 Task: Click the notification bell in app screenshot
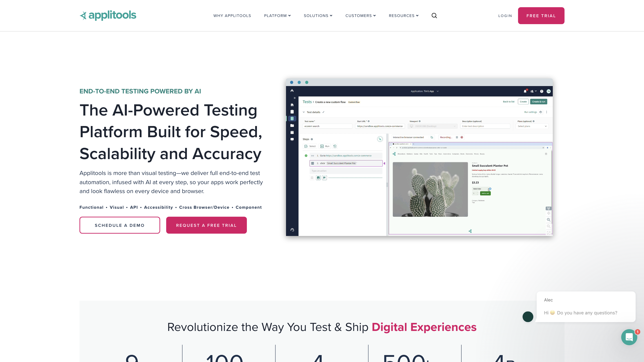525,91
